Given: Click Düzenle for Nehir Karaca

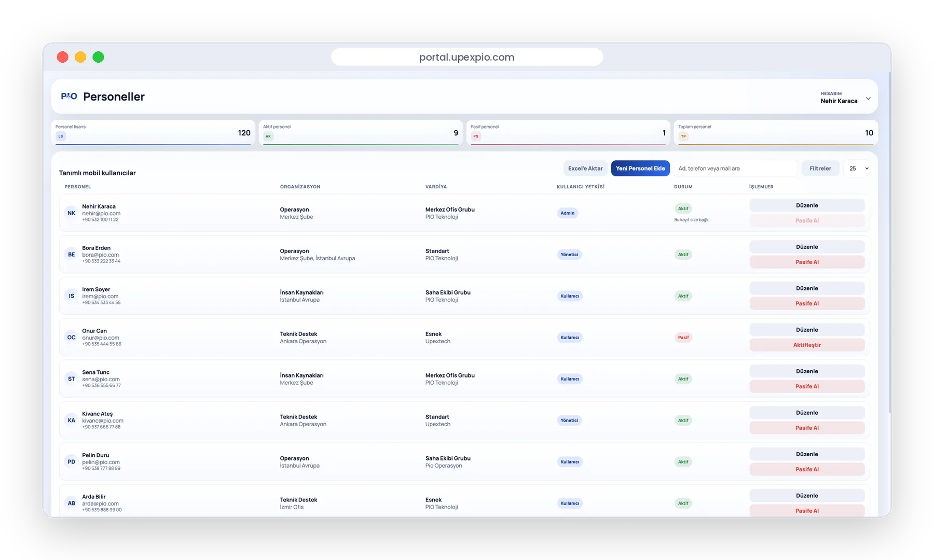Looking at the screenshot, I should [807, 205].
